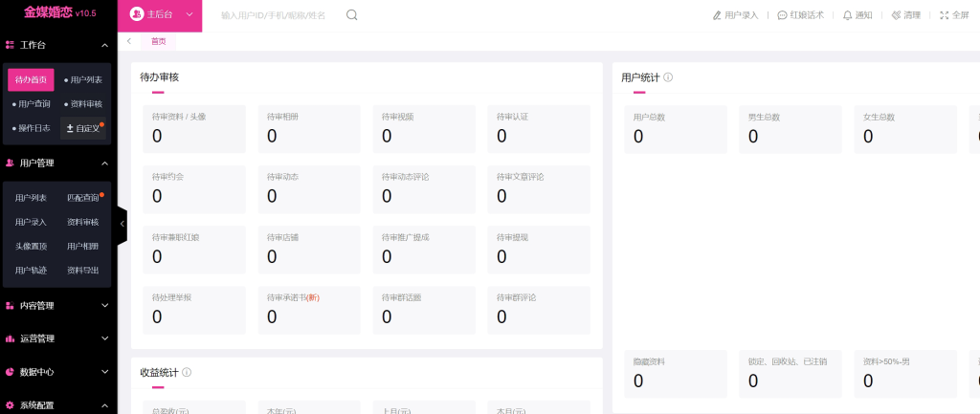Image resolution: width=980 pixels, height=414 pixels.
Task: Open the 待审文章评论 card
Action: 540,189
